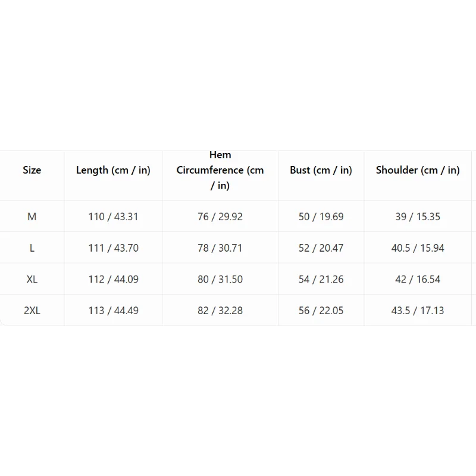Click the L size row label

click(x=32, y=248)
